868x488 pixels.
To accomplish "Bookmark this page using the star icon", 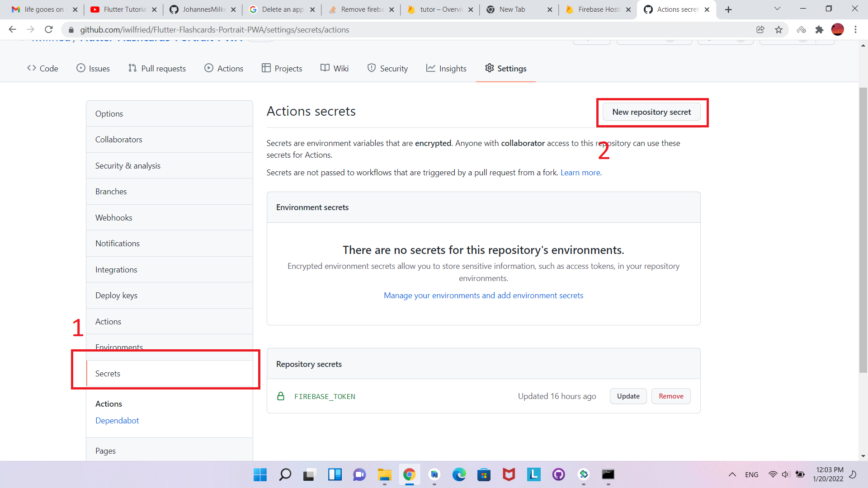I will 778,29.
